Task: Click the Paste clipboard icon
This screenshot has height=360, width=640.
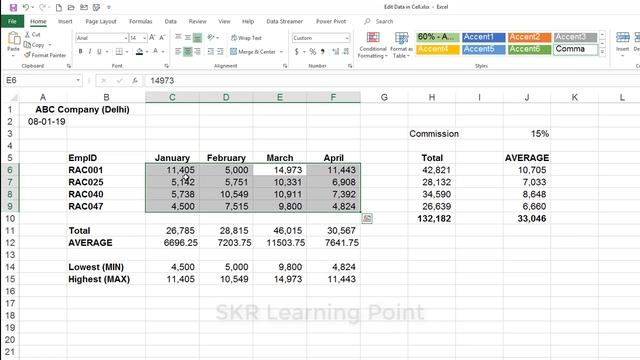Action: (x=13, y=39)
